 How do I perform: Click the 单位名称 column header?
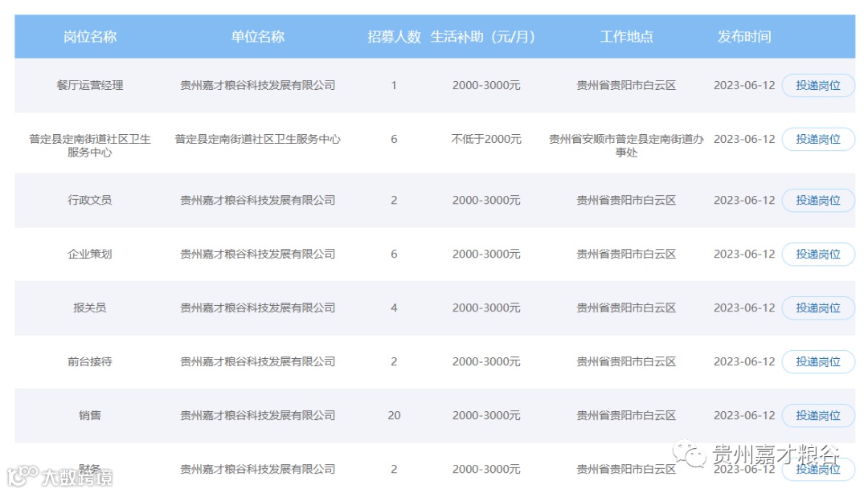click(257, 37)
